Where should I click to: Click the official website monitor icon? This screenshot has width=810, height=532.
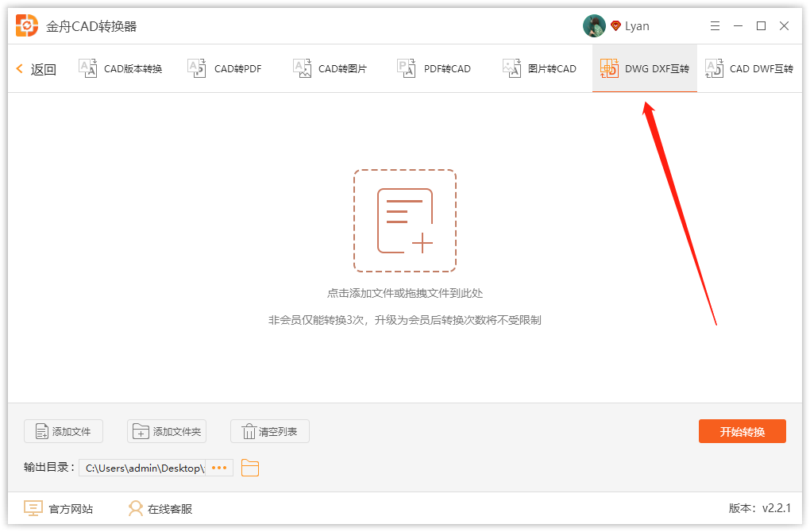coord(33,508)
